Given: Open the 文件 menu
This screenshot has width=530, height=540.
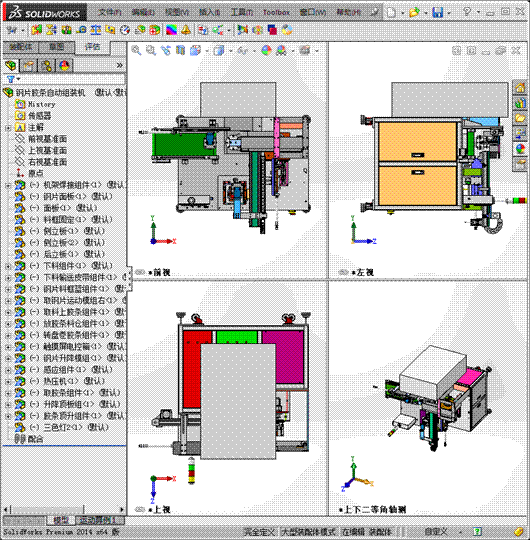Looking at the screenshot, I should [110, 12].
